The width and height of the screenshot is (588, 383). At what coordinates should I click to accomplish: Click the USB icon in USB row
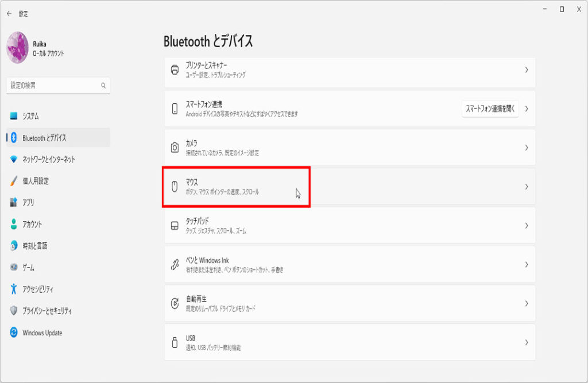[x=175, y=342]
